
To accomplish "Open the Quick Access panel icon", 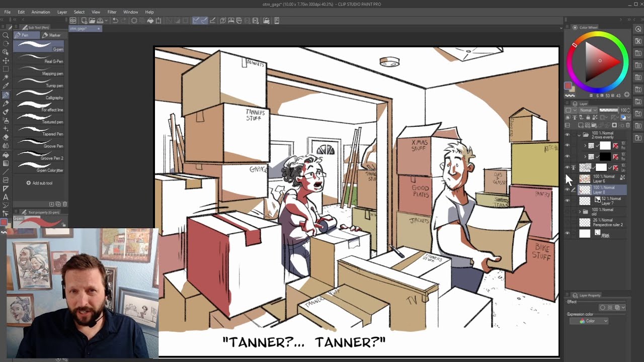I will click(x=638, y=29).
